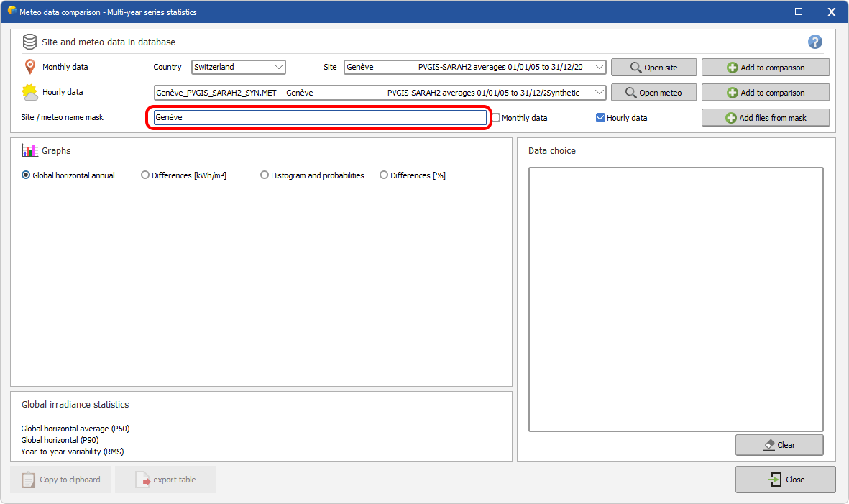Open the Country dropdown showing Switzerland
The height and width of the screenshot is (504, 849).
coord(238,67)
